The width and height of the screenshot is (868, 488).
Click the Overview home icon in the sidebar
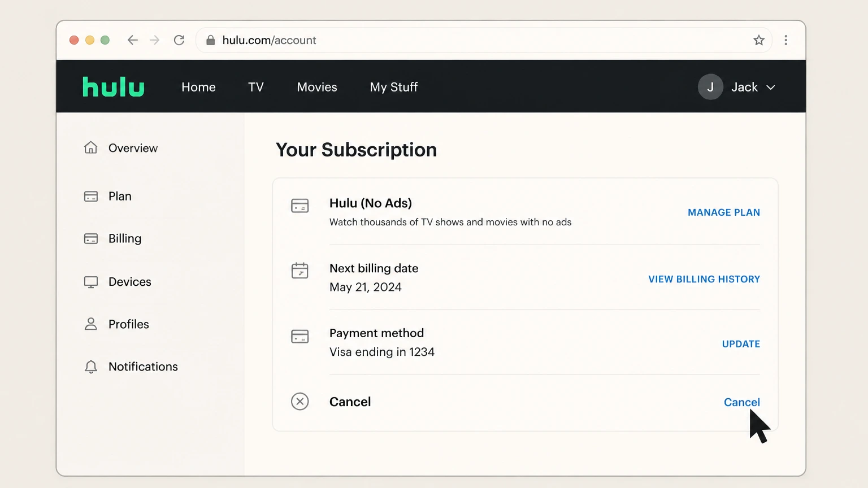tap(91, 147)
